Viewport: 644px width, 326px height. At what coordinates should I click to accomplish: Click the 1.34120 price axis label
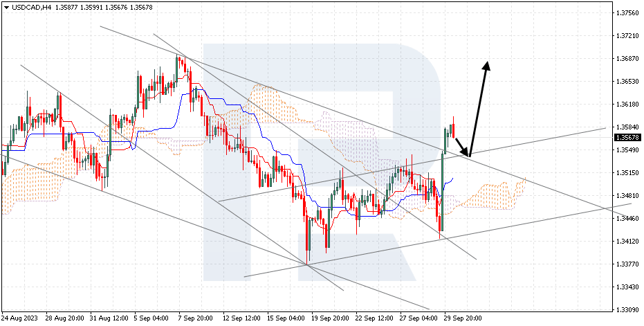(627, 242)
